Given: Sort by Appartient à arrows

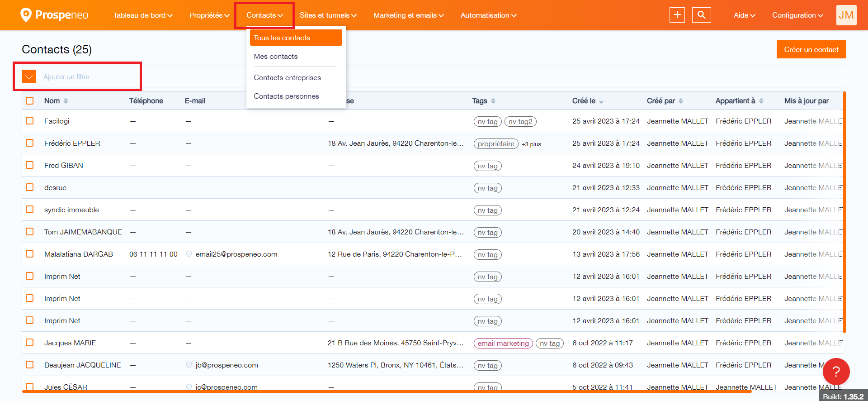Looking at the screenshot, I should tap(761, 101).
